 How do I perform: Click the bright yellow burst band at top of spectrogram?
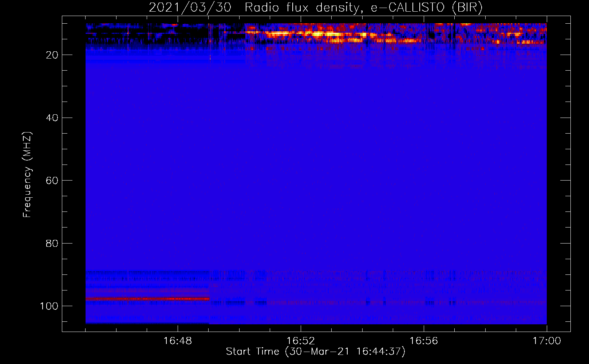coord(317,34)
